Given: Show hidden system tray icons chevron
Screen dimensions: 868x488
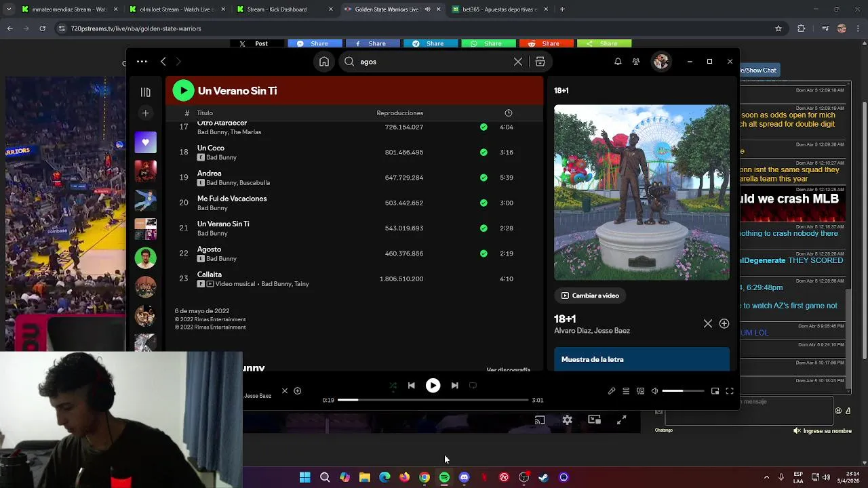Looking at the screenshot, I should [766, 477].
